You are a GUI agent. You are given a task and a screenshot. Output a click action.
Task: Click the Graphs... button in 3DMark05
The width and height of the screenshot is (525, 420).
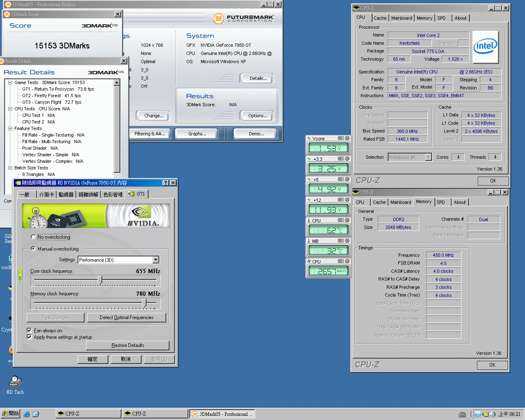tap(197, 134)
